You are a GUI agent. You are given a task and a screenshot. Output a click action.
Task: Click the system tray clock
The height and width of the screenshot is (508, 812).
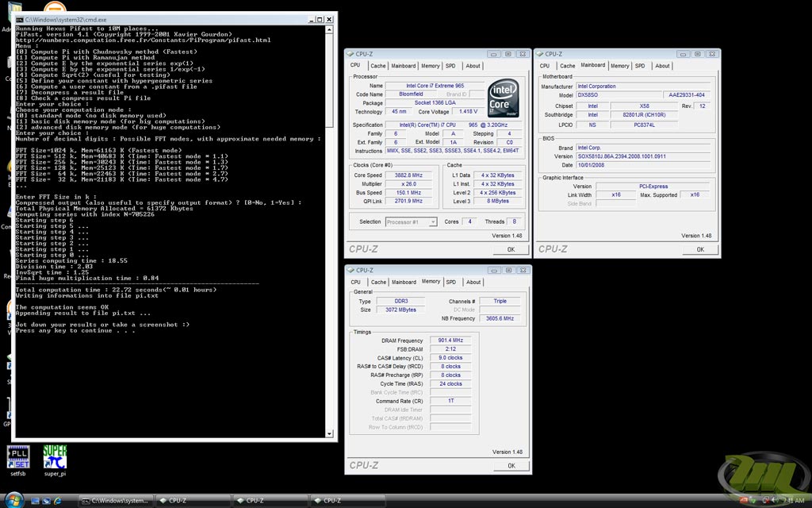794,501
